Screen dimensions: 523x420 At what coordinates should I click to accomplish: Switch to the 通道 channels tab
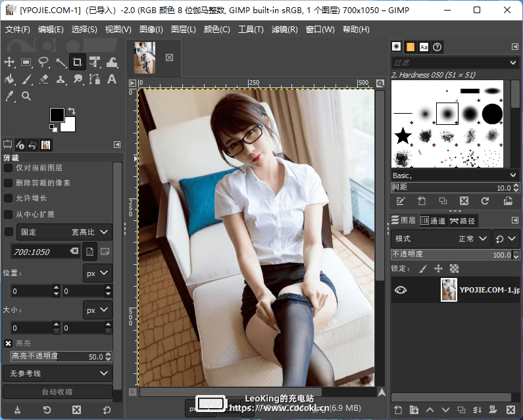[x=434, y=221]
